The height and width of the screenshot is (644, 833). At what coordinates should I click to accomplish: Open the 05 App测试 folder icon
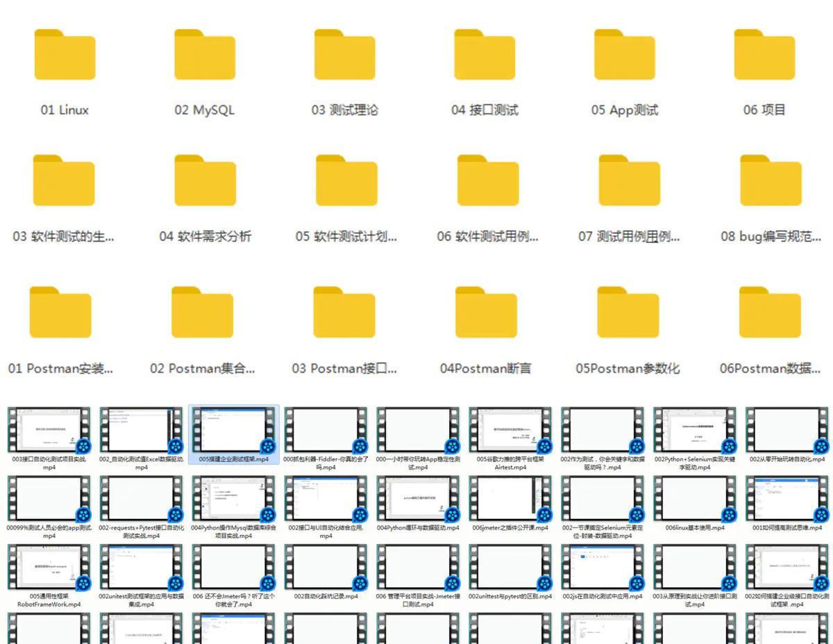click(x=625, y=55)
